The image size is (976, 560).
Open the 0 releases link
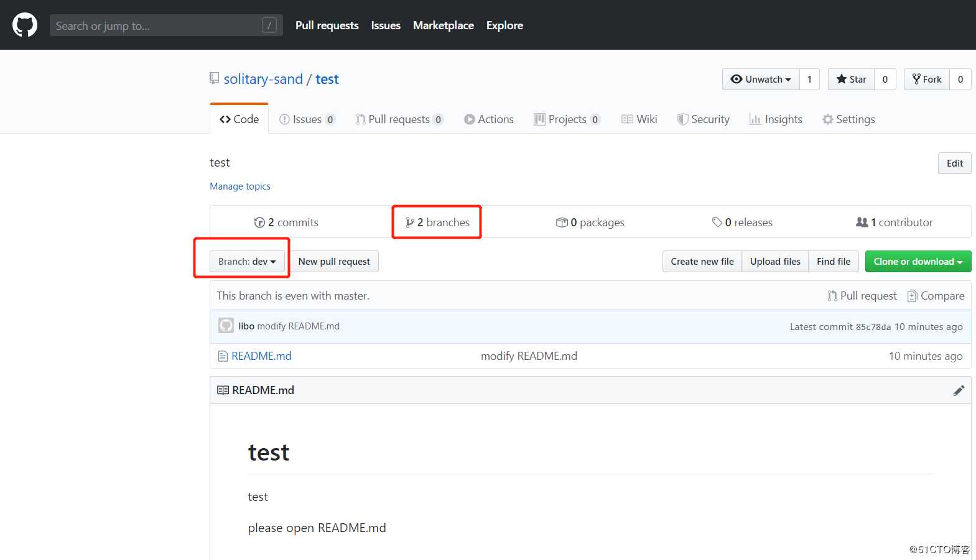(742, 223)
